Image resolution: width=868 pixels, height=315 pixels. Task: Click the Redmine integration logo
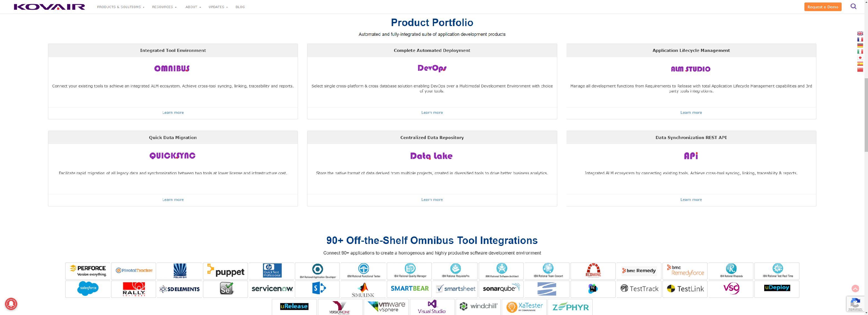593,271
